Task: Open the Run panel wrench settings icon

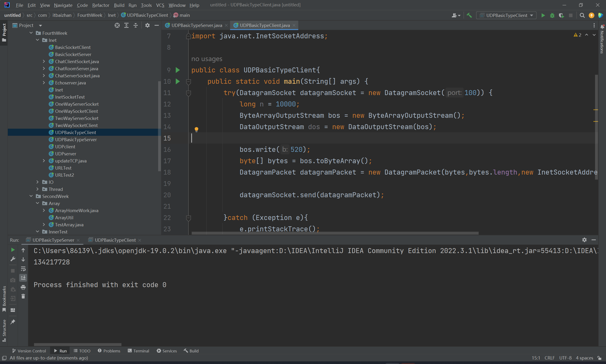Action: coord(13,259)
